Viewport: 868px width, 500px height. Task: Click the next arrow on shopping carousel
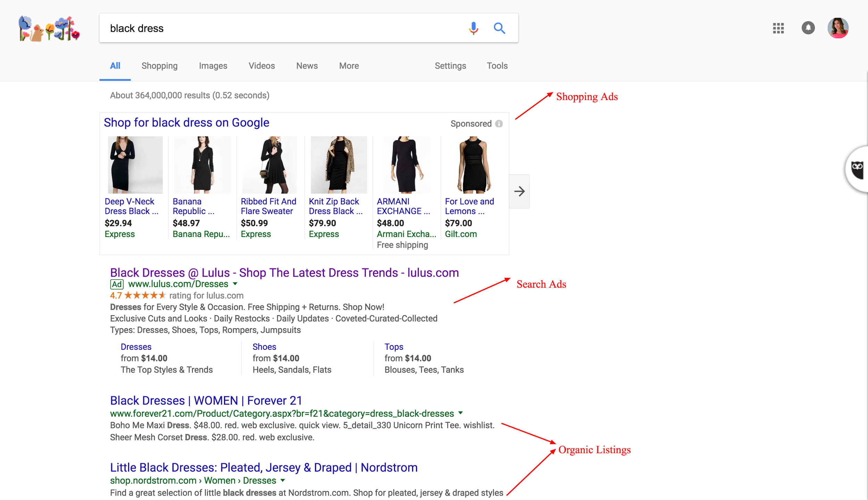point(519,191)
